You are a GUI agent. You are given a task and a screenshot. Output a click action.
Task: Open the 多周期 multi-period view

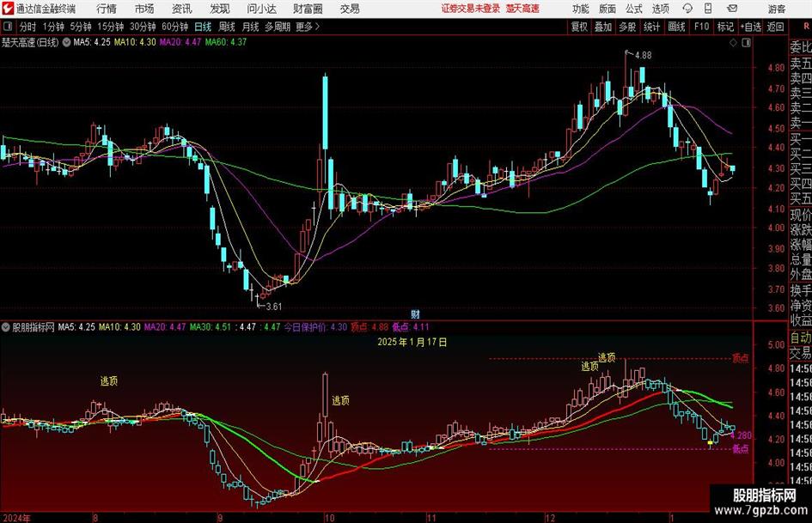tap(278, 27)
